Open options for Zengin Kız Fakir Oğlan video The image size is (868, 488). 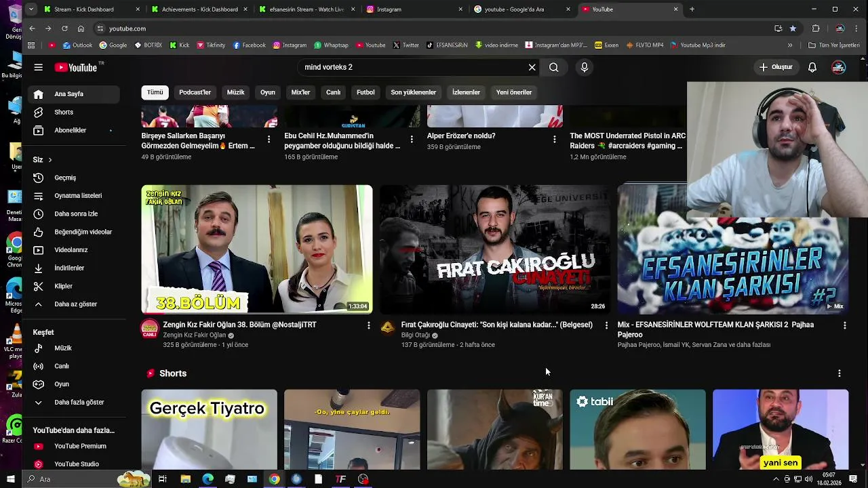pyautogui.click(x=369, y=325)
